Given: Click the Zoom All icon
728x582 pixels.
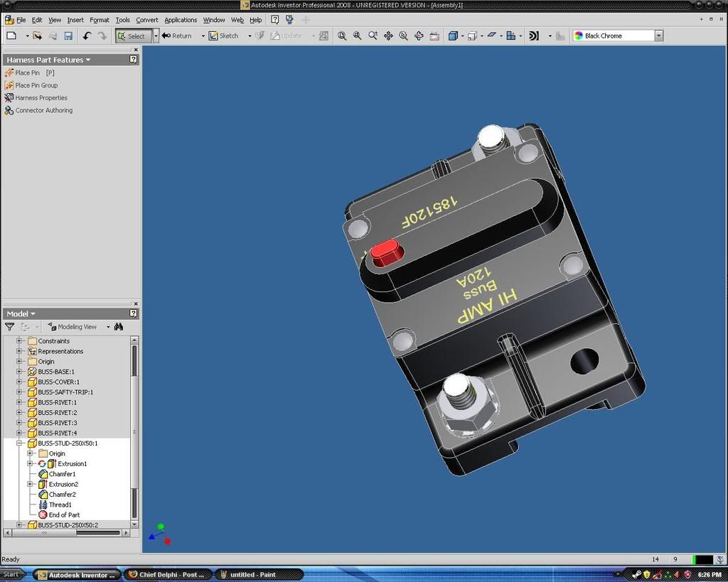Looking at the screenshot, I should click(x=342, y=36).
